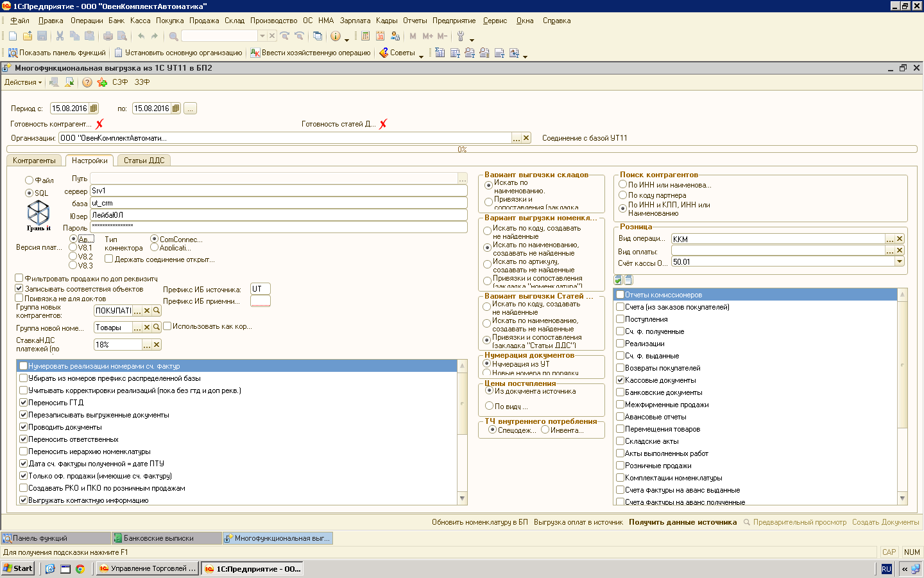Viewport: 924px width, 578px height.
Task: Click Получить данные источника button
Action: (x=683, y=522)
